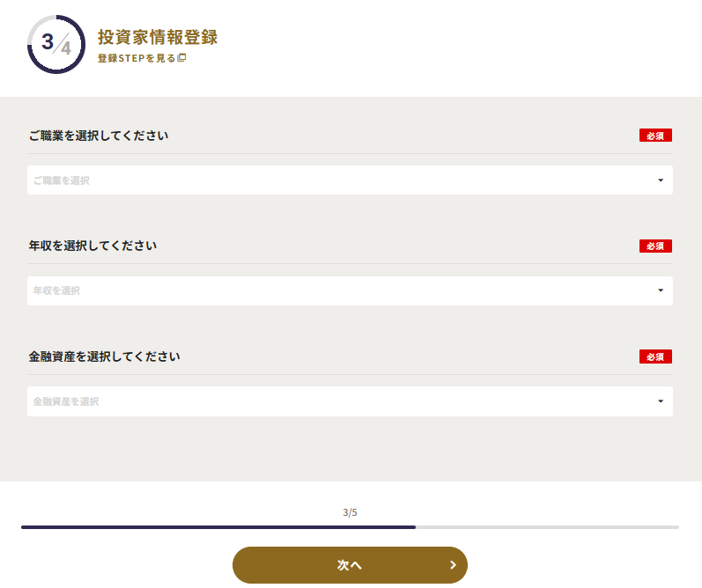Click the external-link icon beside 登録STEPを見る
Viewport: 702px width, 588px height.
coord(182,58)
